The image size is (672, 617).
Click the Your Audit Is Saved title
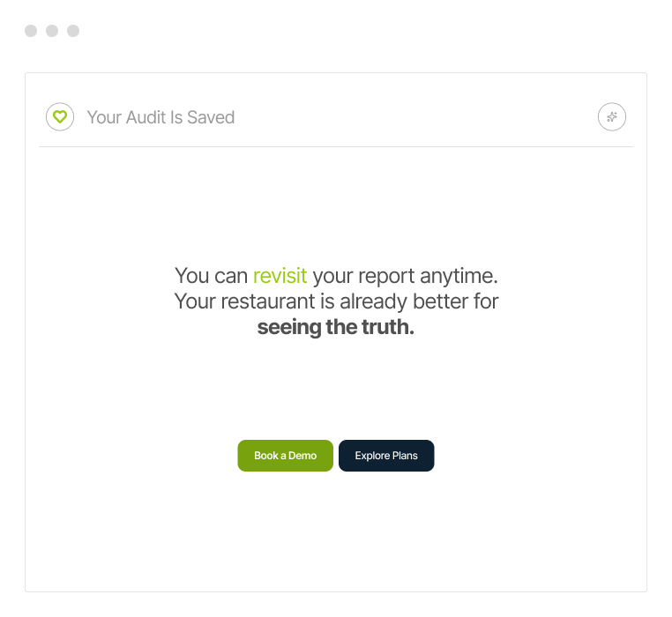tap(161, 117)
